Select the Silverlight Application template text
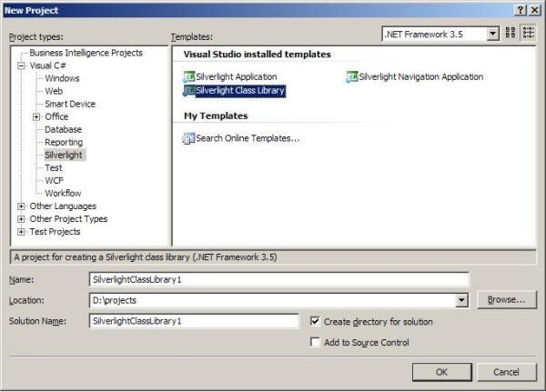Viewport: 546px width, 392px height. click(237, 77)
